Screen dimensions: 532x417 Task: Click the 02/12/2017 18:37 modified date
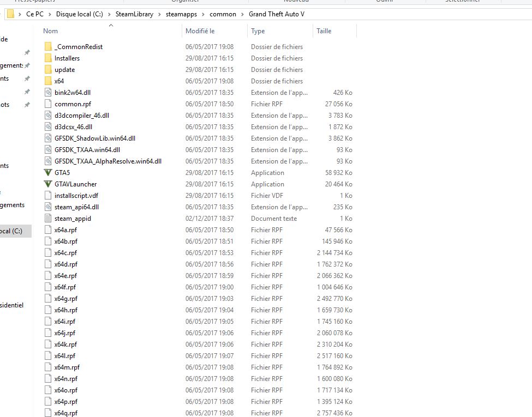(210, 219)
